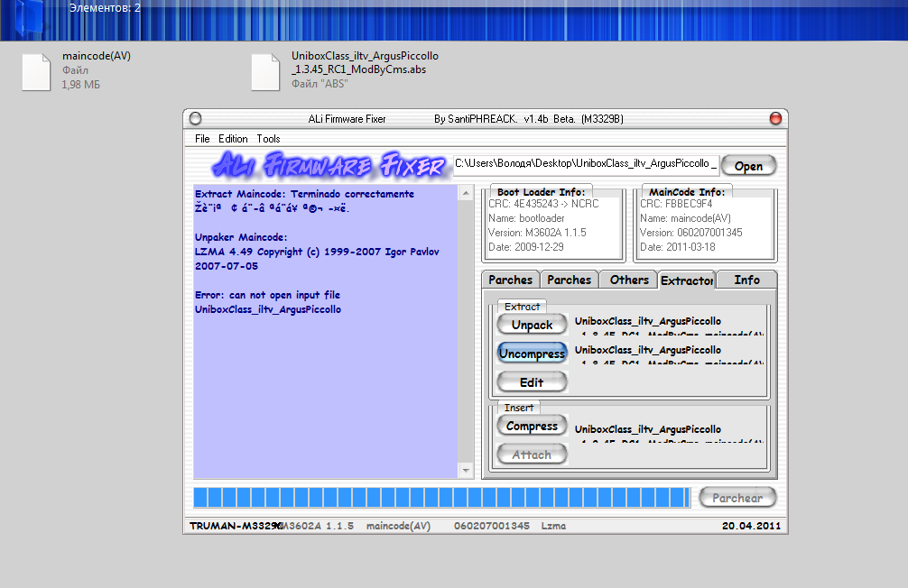Select the UniboxClass .abs file icon
Screen dimensions: 908x588
coord(265,72)
